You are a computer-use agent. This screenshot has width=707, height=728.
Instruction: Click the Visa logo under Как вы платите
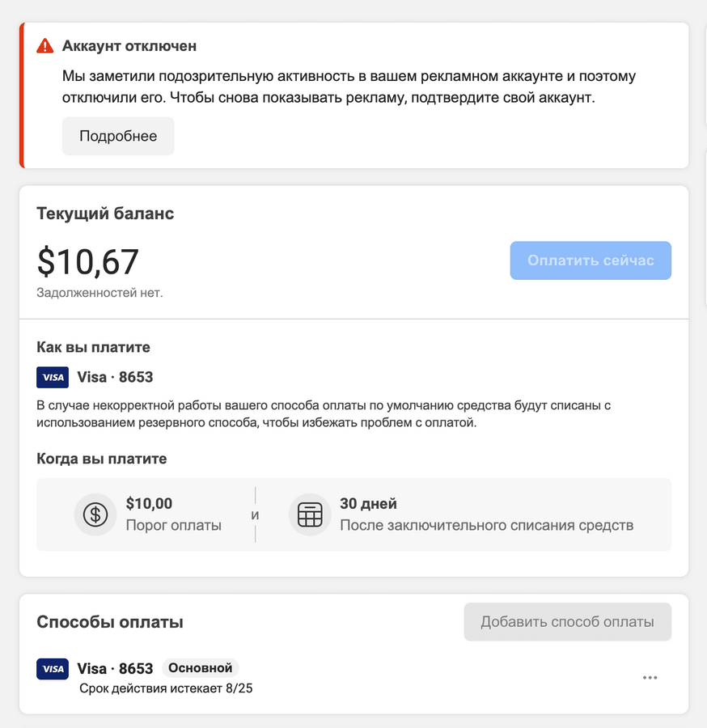coord(53,377)
